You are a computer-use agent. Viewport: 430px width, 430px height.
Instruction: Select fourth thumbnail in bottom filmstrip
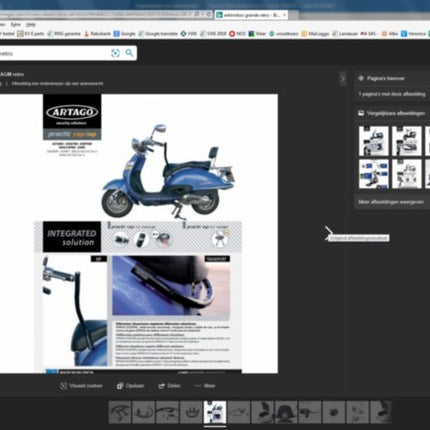click(191, 412)
